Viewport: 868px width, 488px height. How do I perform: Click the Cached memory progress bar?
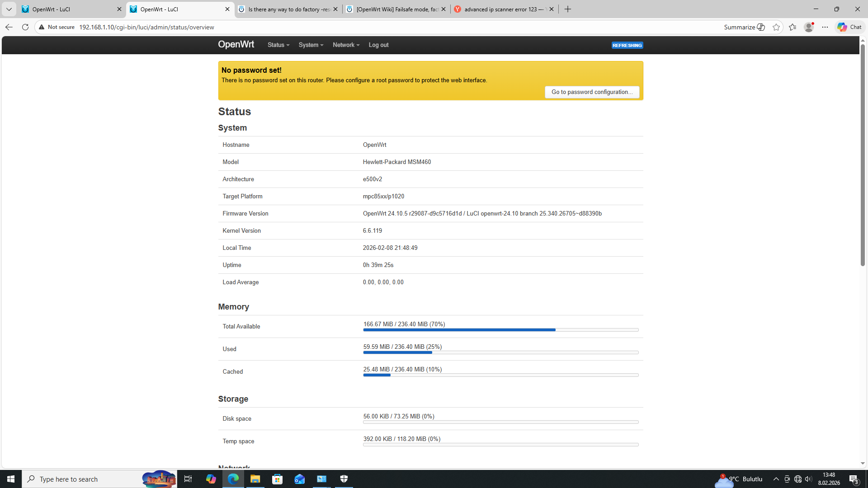500,375
